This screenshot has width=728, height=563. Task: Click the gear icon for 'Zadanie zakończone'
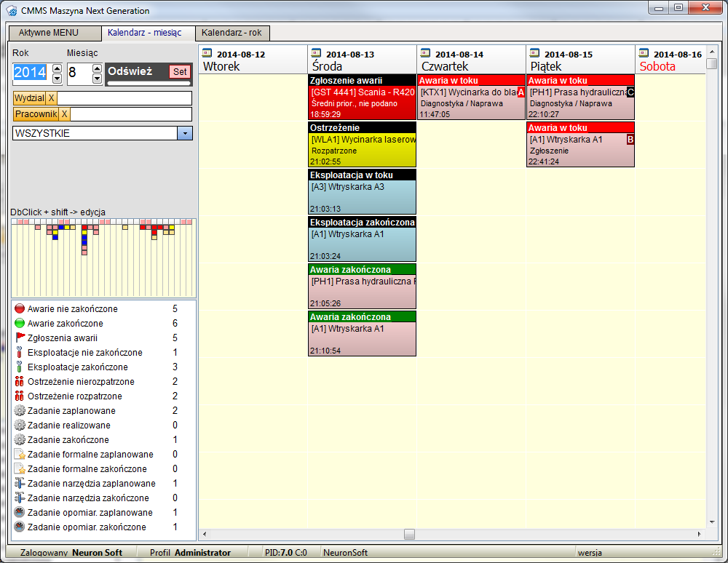tap(20, 439)
